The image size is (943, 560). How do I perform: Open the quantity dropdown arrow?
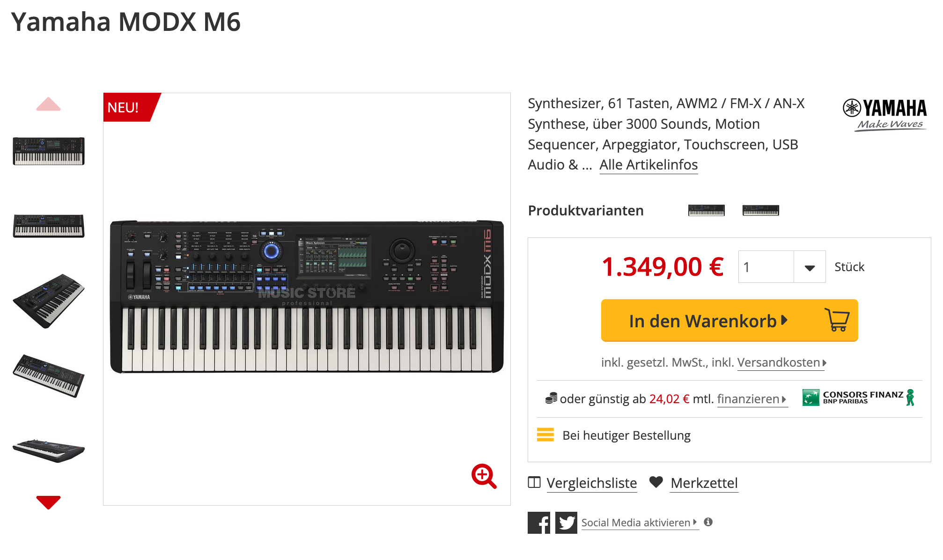[810, 267]
